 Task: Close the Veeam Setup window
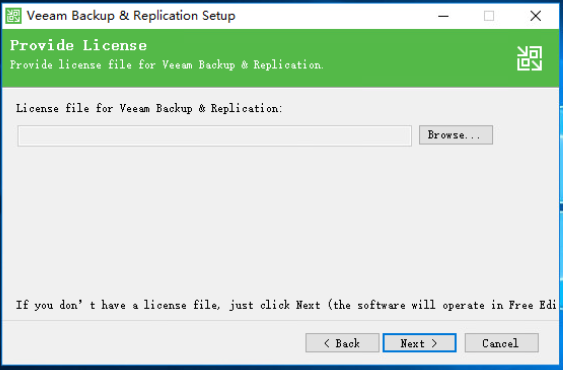point(535,16)
